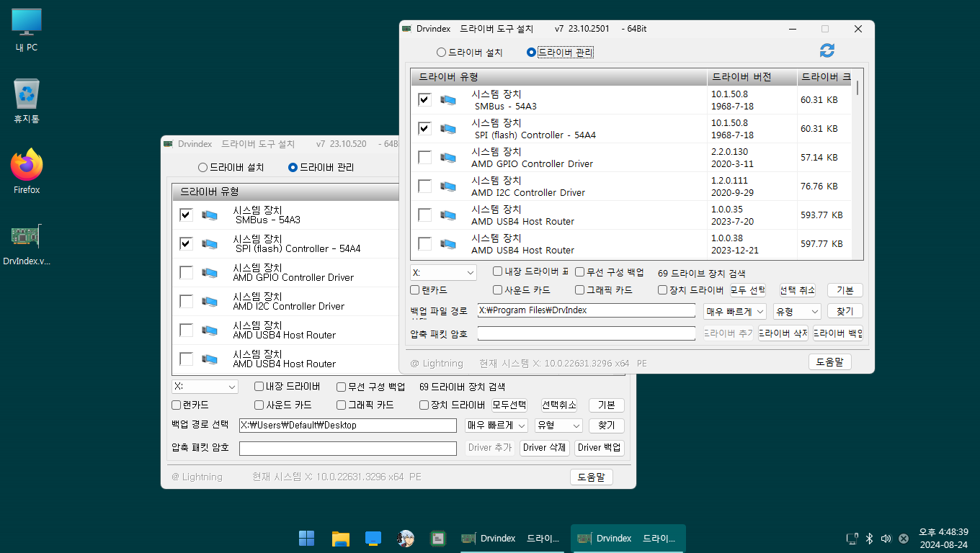Open the Windows Start button
The image size is (980, 553).
point(306,538)
